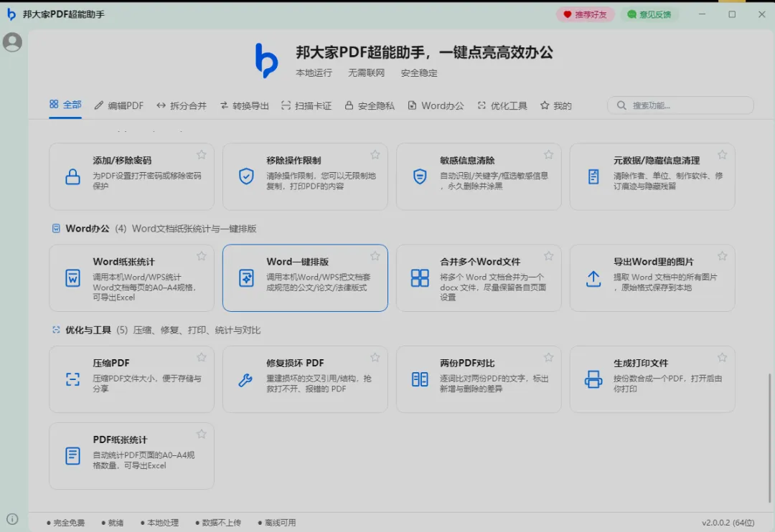This screenshot has height=532, width=775.
Task: Star the 两份PDF对比 card
Action: 549,357
